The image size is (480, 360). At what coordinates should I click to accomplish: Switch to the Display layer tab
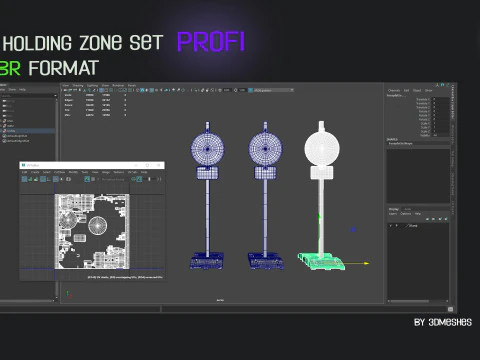(394, 209)
